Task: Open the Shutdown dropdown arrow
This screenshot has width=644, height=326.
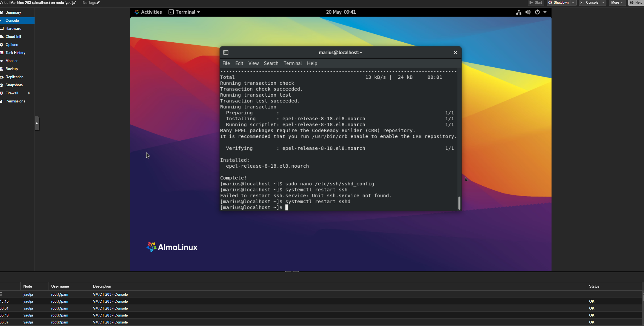Action: coord(573,3)
